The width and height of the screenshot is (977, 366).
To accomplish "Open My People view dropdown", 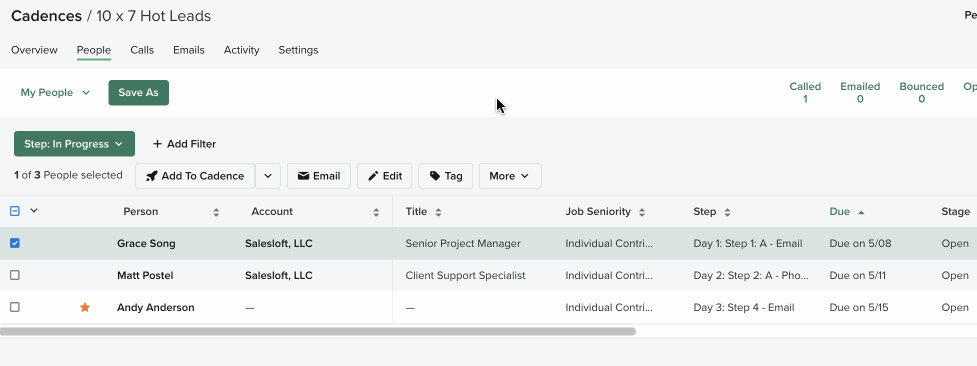I will [x=55, y=92].
